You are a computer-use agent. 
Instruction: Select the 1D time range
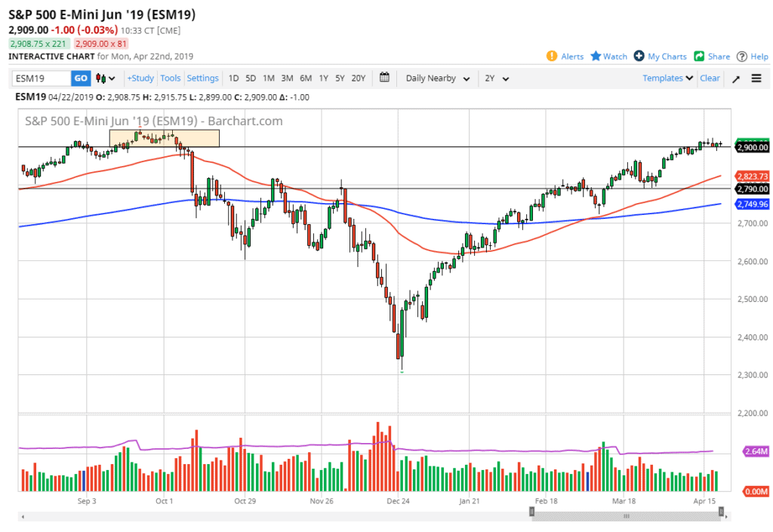click(x=234, y=78)
